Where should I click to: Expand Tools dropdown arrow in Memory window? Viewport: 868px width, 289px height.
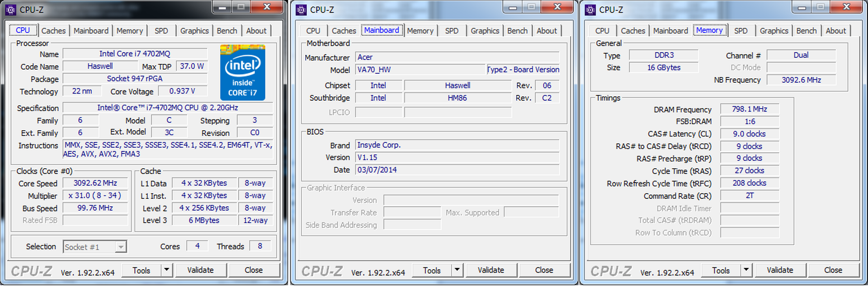[746, 270]
